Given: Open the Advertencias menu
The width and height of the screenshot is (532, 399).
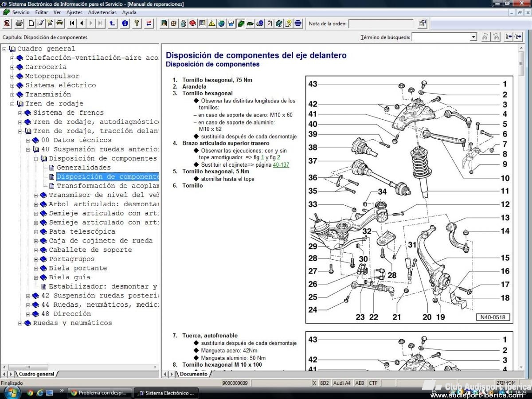Looking at the screenshot, I should pos(102,12).
